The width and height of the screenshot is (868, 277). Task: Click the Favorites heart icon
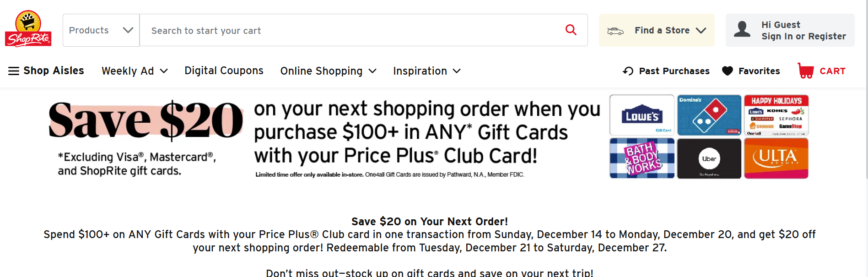coord(727,71)
